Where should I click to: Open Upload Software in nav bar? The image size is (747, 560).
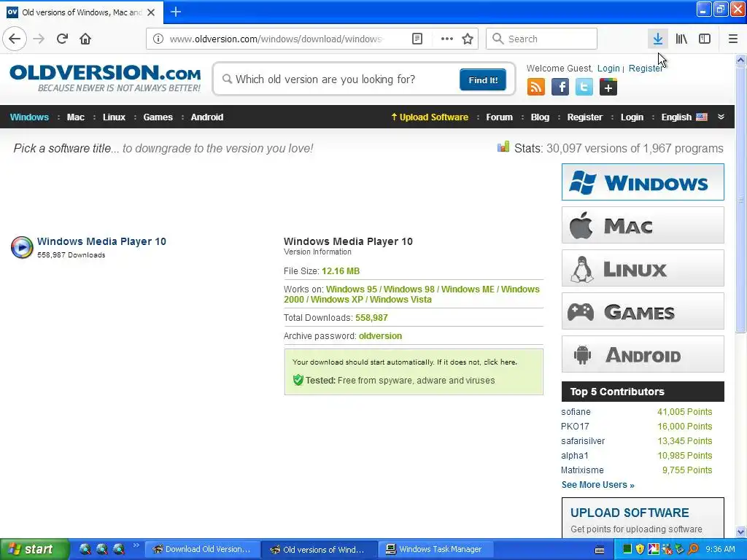[430, 117]
